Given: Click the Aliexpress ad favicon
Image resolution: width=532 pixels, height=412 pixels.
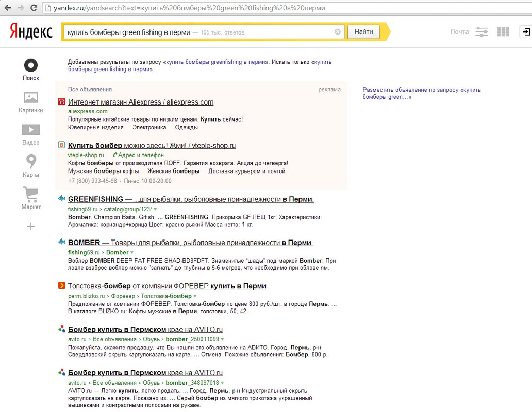Looking at the screenshot, I should [61, 101].
